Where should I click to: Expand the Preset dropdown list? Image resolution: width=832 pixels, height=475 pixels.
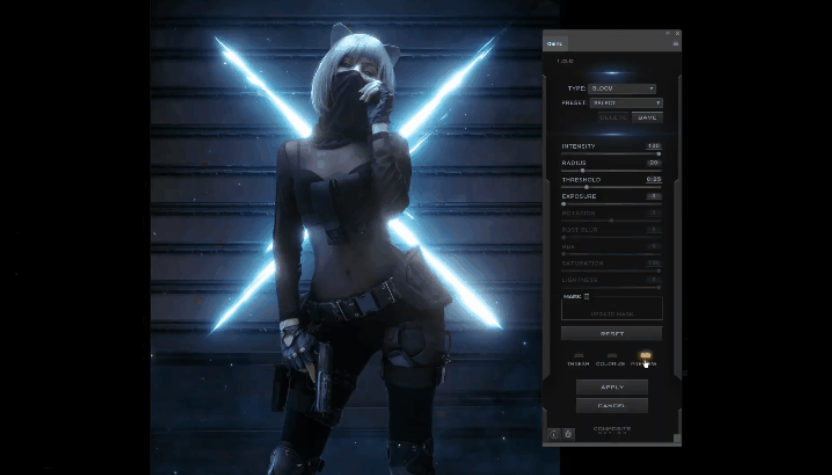(625, 102)
